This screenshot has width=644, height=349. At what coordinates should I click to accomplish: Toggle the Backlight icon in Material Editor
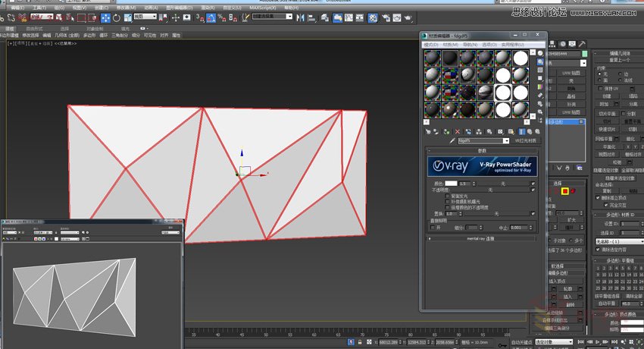pos(540,61)
